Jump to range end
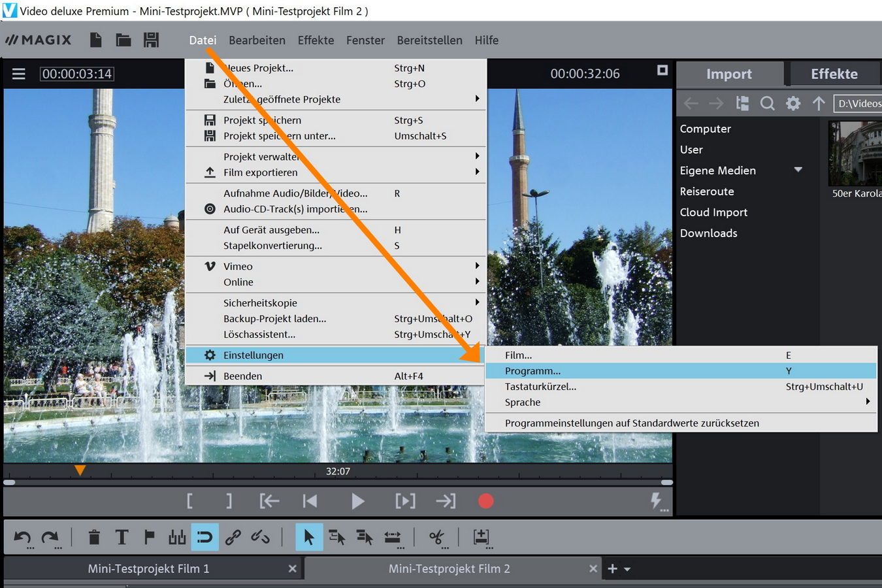This screenshot has height=588, width=882. 446,501
